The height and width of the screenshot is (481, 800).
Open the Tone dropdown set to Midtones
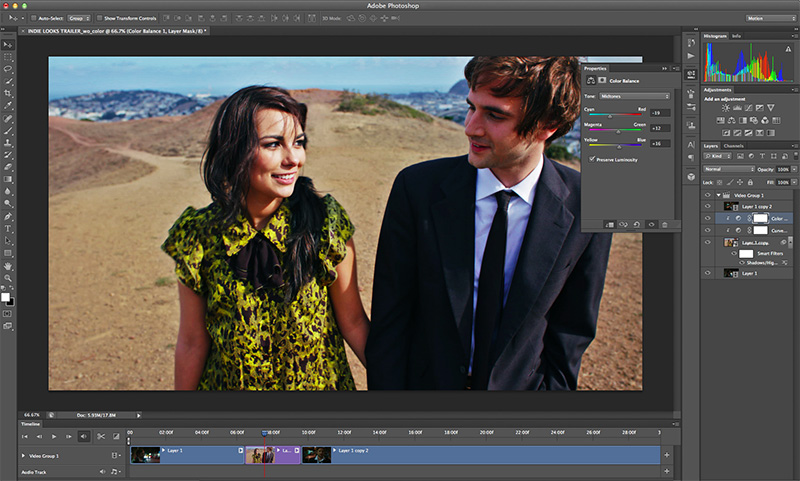click(x=637, y=96)
